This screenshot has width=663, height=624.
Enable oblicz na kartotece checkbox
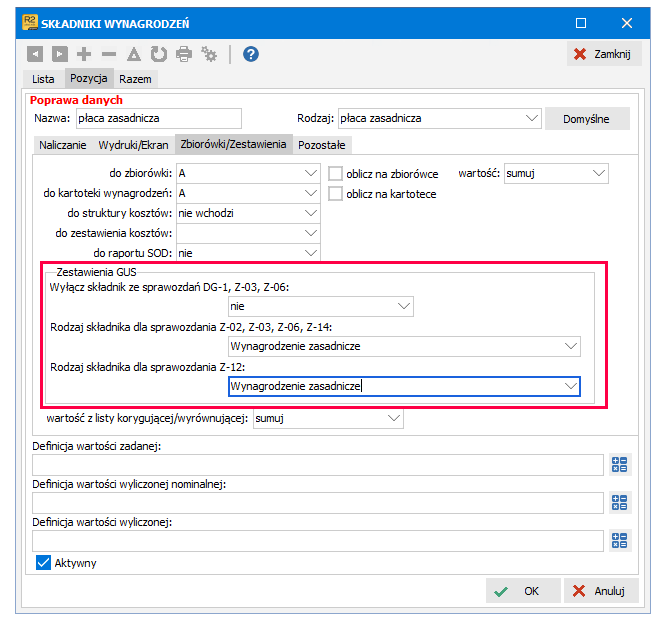point(335,194)
